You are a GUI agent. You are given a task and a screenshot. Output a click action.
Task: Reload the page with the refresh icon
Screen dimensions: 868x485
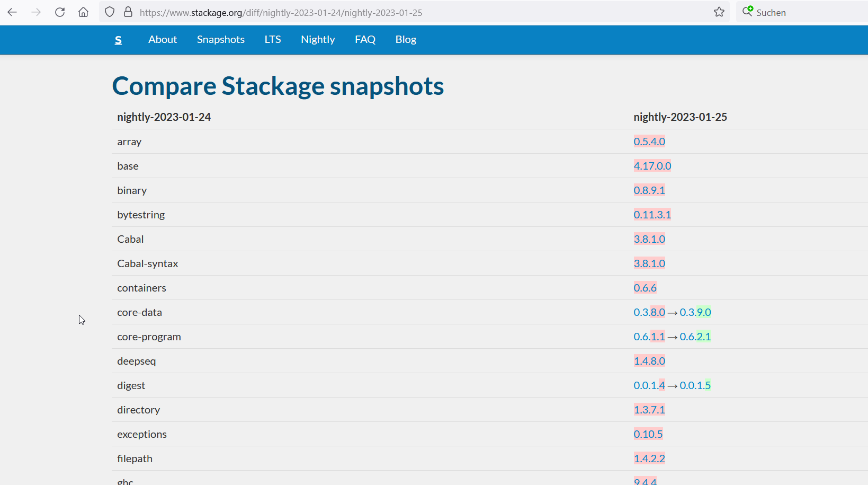59,12
